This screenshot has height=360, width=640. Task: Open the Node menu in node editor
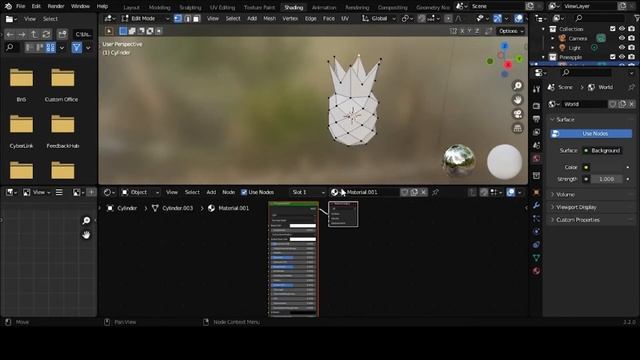(x=229, y=192)
